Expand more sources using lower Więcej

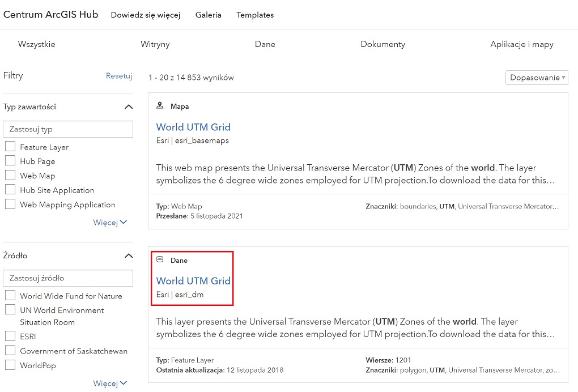[x=110, y=384]
